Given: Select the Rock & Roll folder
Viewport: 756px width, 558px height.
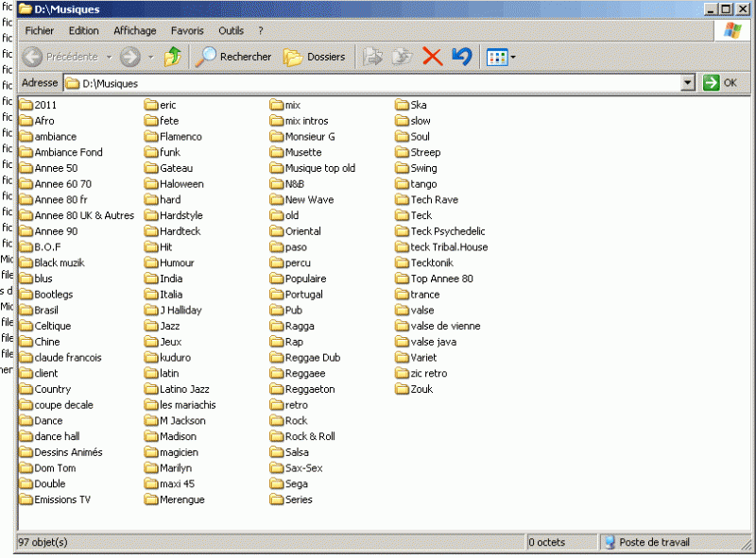Looking at the screenshot, I should [x=302, y=436].
